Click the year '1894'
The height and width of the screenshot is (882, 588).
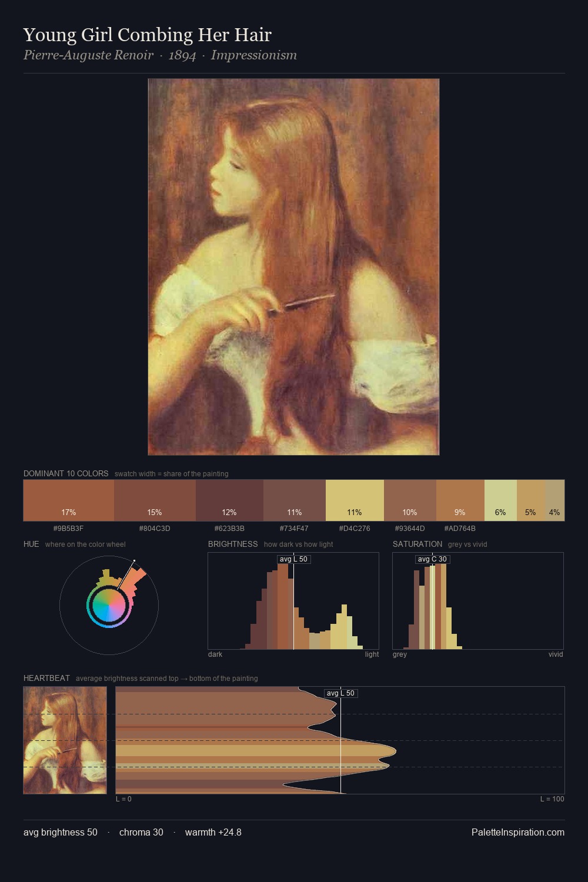(x=182, y=55)
